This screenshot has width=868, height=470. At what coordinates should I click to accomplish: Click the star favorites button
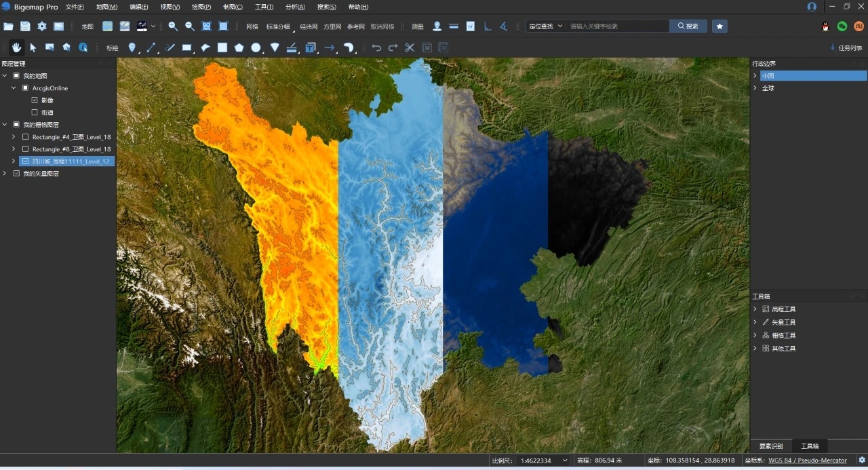(x=719, y=26)
